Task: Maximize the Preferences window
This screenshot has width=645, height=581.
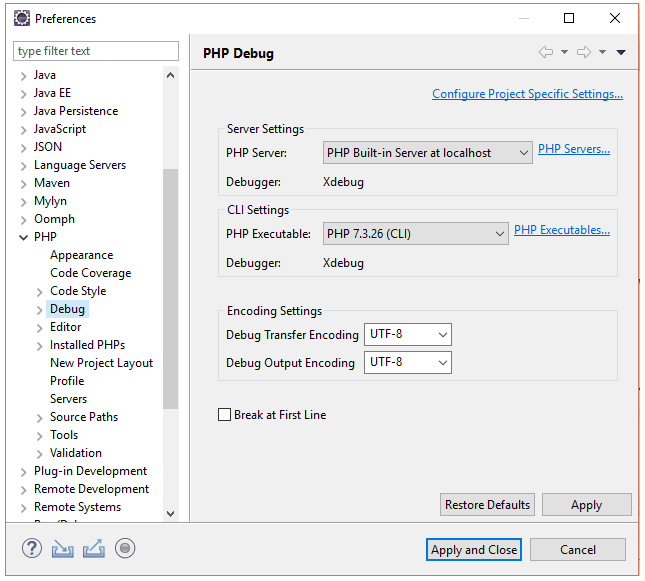Action: click(x=569, y=18)
